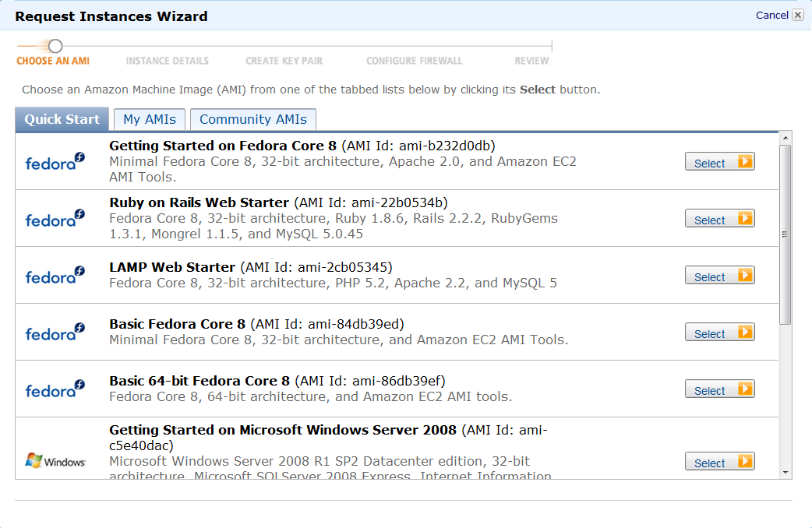812x528 pixels.
Task: Select the Ruby on Rails Web Starter AMI
Action: point(720,219)
